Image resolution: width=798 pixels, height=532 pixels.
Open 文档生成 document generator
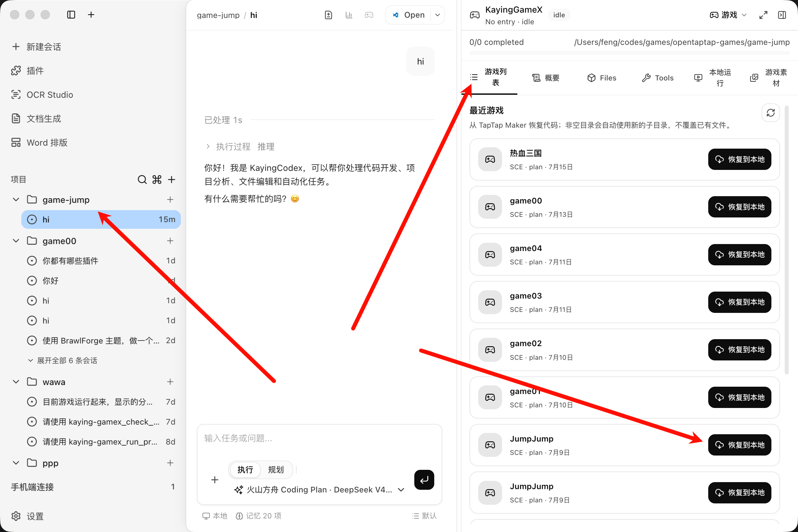[x=36, y=118]
